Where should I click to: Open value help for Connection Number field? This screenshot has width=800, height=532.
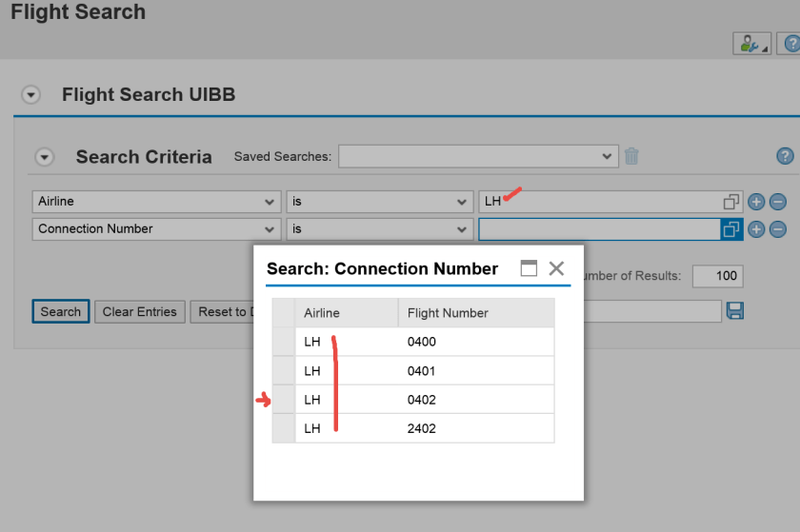click(730, 229)
